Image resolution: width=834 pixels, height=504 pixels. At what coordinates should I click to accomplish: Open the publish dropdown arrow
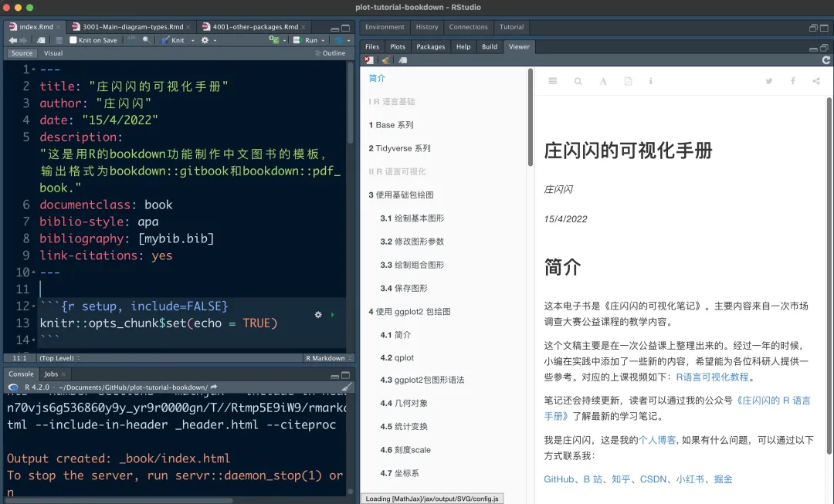coord(349,40)
